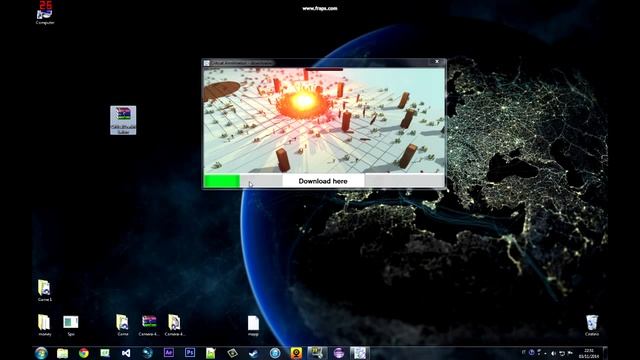
Task: Open the green window thumbnail desktop file
Action: coord(71,325)
